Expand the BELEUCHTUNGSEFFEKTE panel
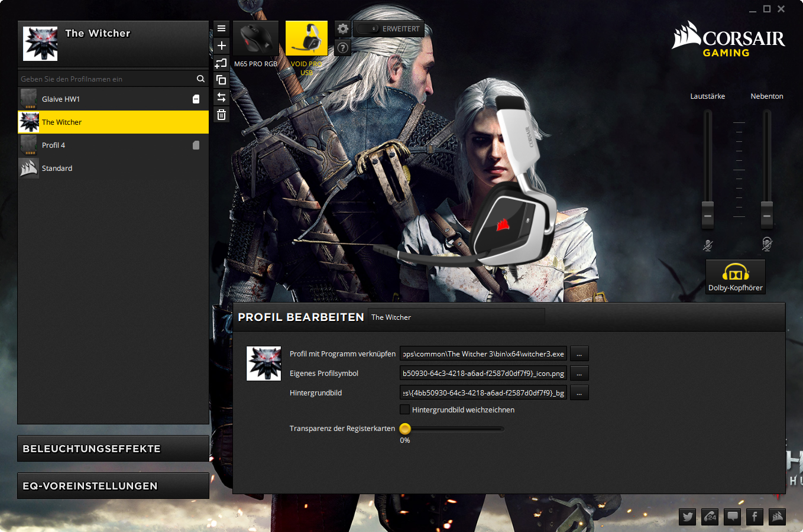 (x=113, y=449)
